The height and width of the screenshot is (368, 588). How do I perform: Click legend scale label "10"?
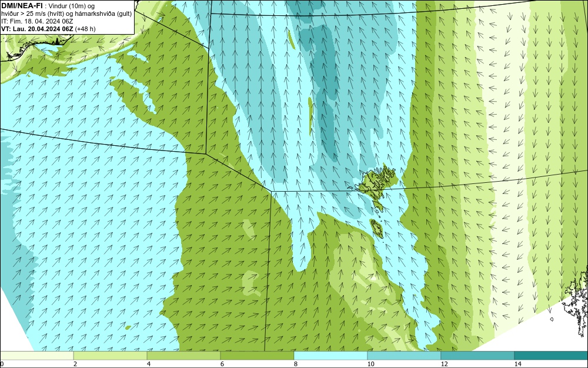click(x=370, y=364)
